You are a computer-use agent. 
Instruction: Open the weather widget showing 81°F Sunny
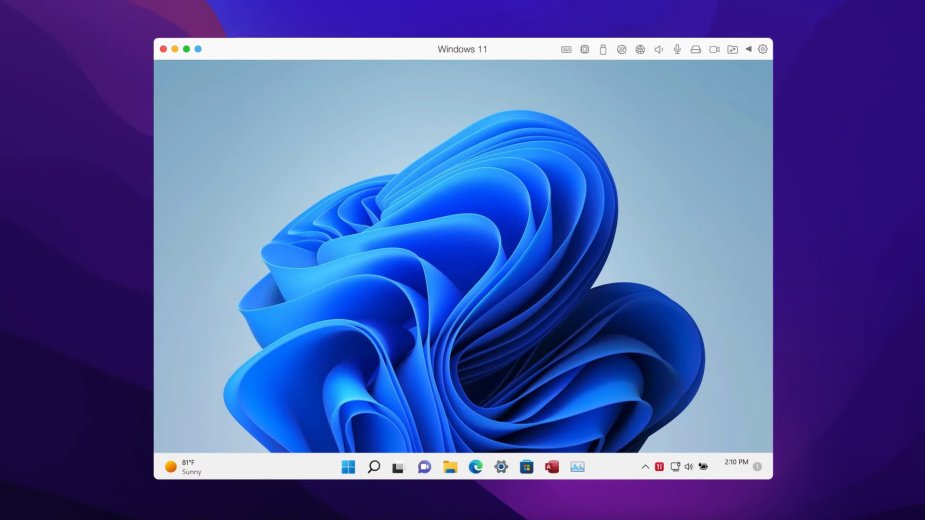click(x=183, y=467)
